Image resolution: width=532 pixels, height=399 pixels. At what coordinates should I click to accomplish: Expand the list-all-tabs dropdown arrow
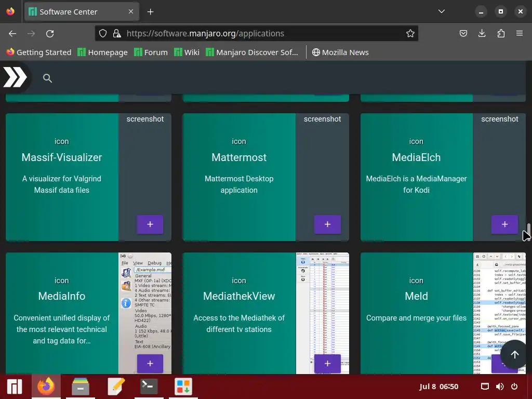point(442,11)
